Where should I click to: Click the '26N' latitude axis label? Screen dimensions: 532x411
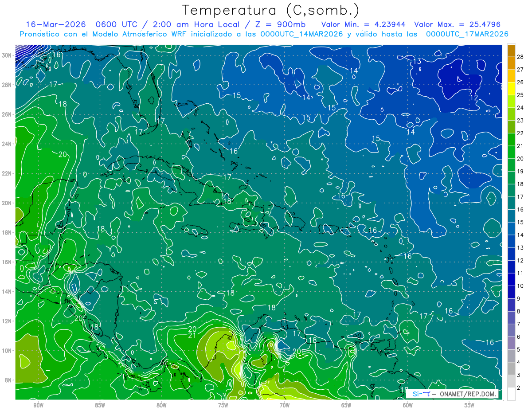tap(7, 114)
